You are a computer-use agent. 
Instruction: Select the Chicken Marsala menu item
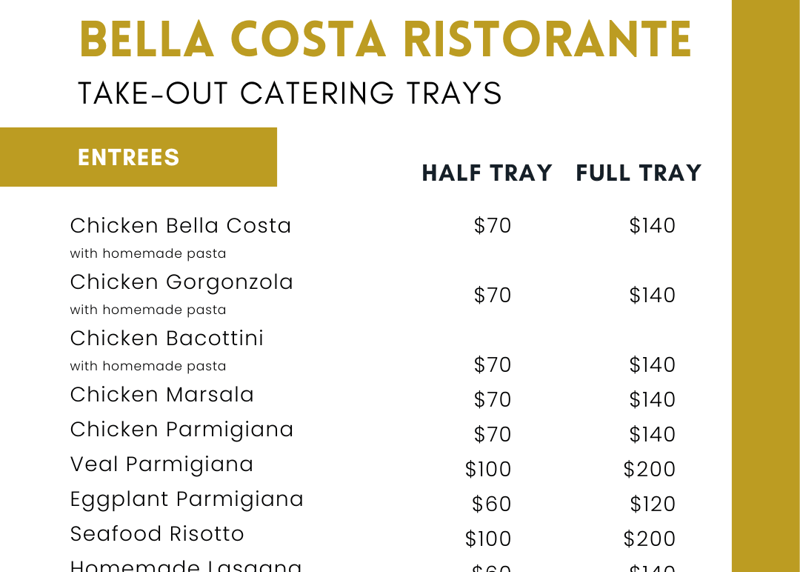click(x=162, y=395)
